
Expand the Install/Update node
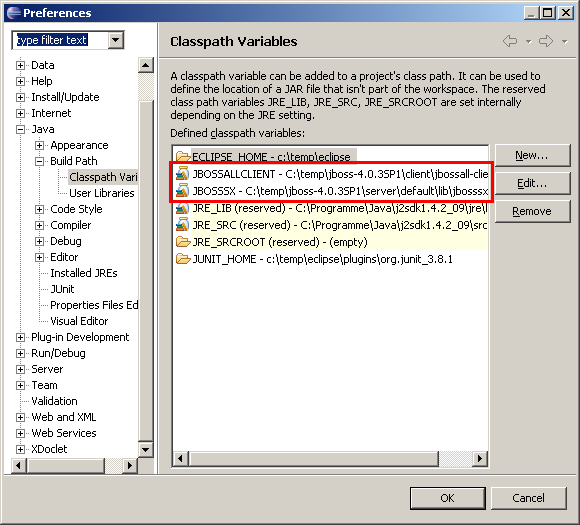tap(20, 97)
